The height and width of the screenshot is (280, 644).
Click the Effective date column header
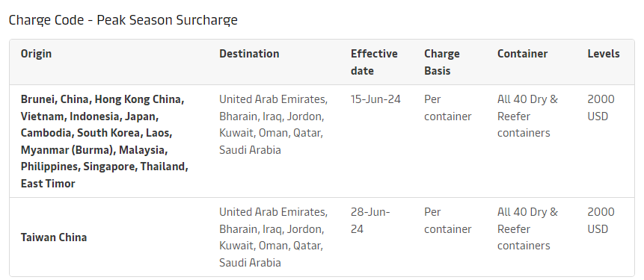coord(374,62)
